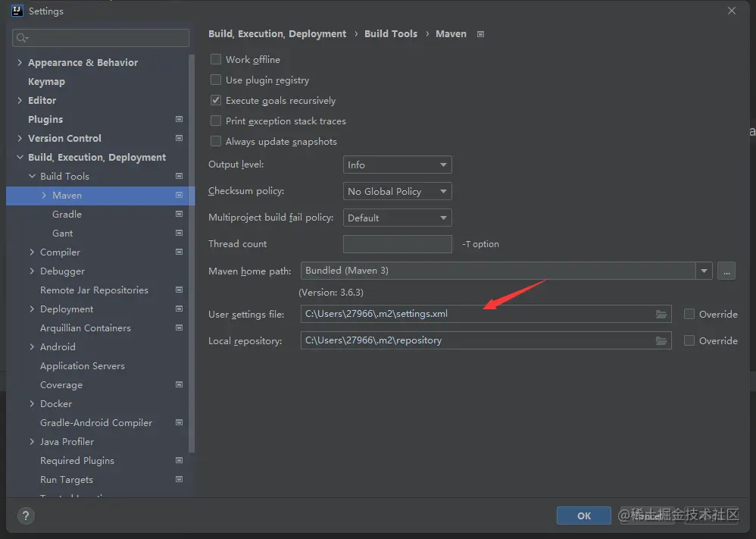Click the Thread count input field

397,244
